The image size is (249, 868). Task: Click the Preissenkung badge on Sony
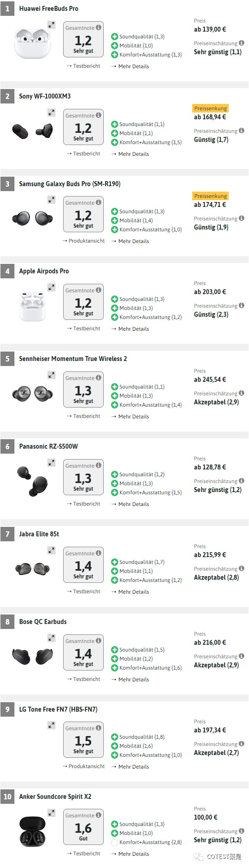[x=211, y=108]
